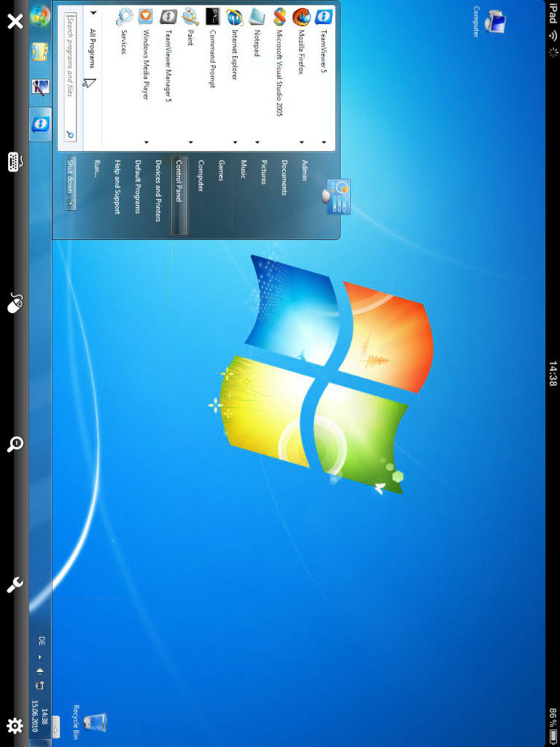This screenshot has height=747, width=560.
Task: Click the network icon in system tray
Action: [x=40, y=686]
